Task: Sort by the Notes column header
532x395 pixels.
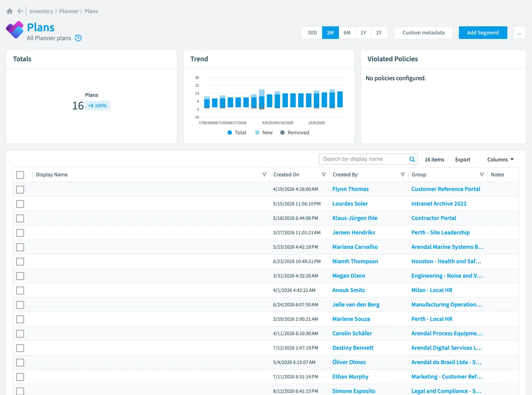Action: (497, 175)
